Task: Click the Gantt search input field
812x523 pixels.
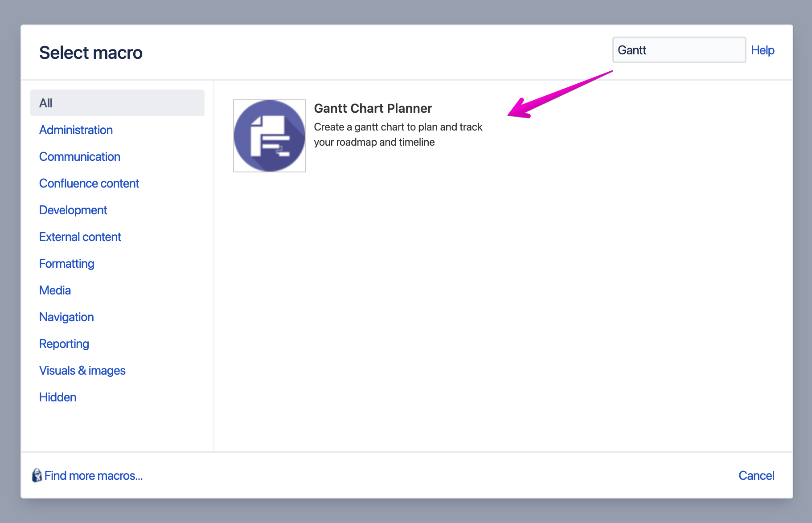Action: coord(678,50)
